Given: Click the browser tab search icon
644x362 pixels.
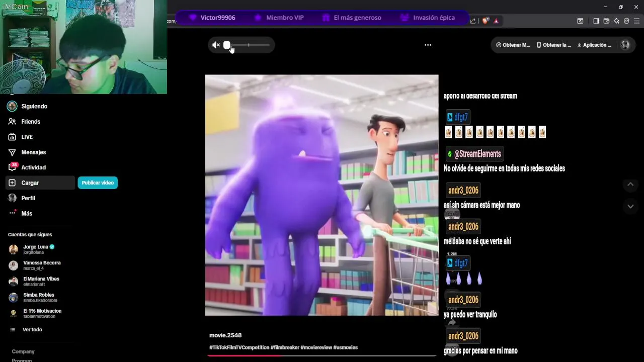Looking at the screenshot, I should 580,21.
